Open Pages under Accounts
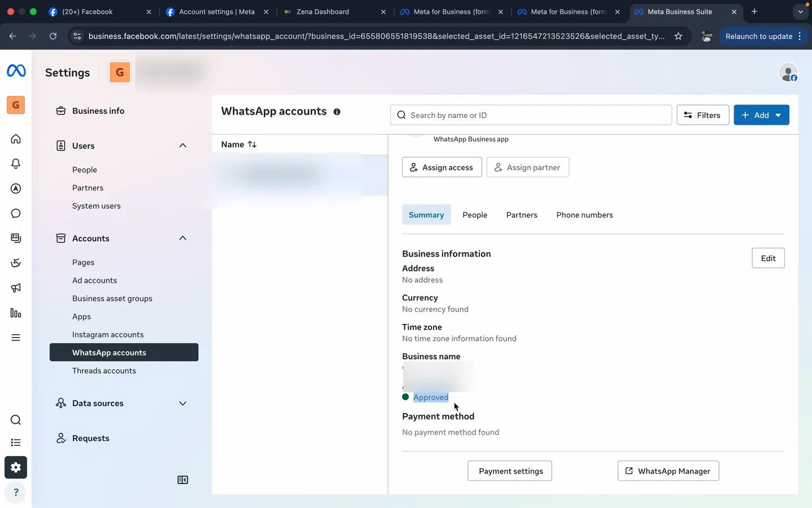 click(83, 262)
